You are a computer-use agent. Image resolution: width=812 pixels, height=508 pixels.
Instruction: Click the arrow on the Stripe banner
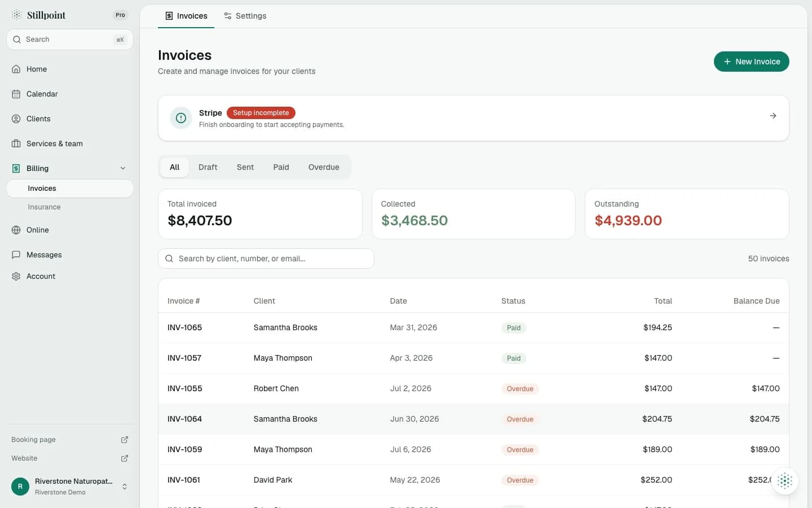click(x=773, y=116)
